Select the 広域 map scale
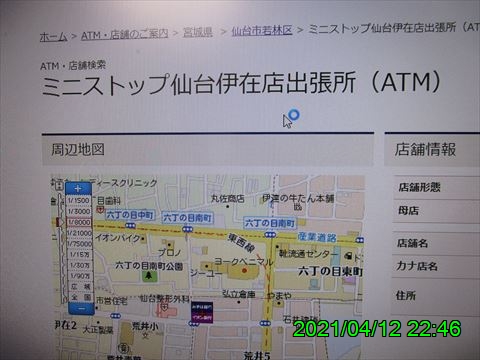 (81, 287)
